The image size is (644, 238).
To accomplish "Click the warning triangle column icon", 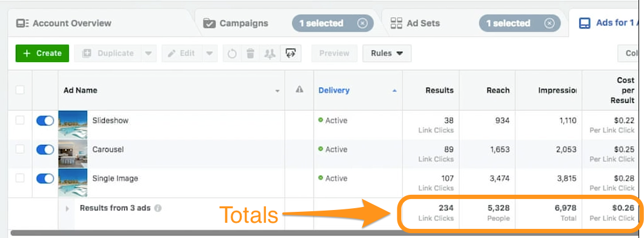I will point(299,89).
